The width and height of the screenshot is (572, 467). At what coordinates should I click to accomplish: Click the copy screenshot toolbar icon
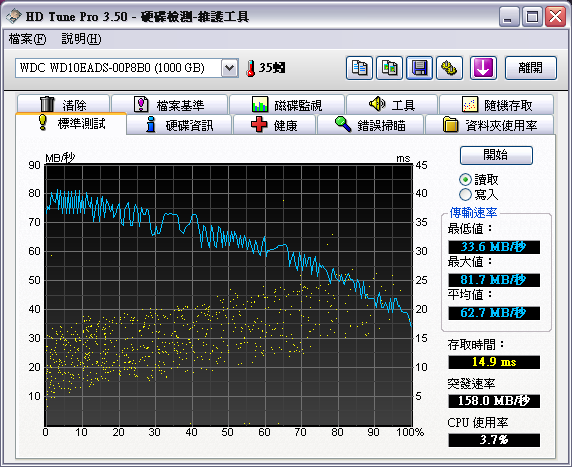pos(389,68)
